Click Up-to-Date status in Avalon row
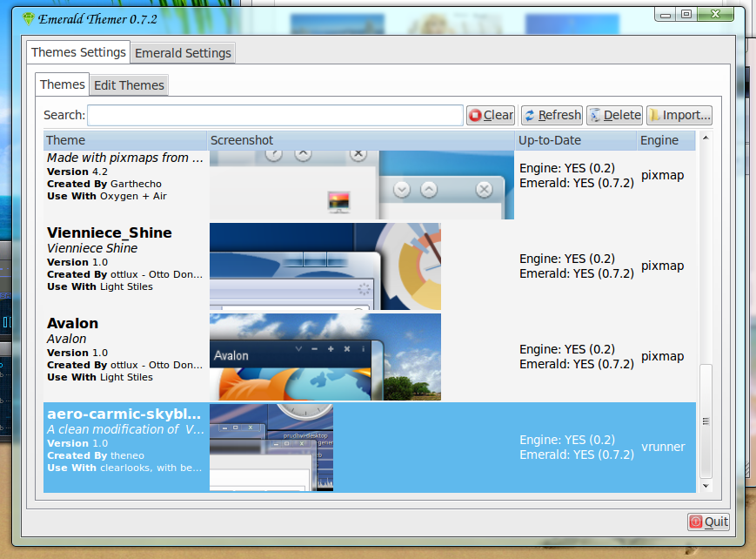Image resolution: width=756 pixels, height=559 pixels. (577, 356)
